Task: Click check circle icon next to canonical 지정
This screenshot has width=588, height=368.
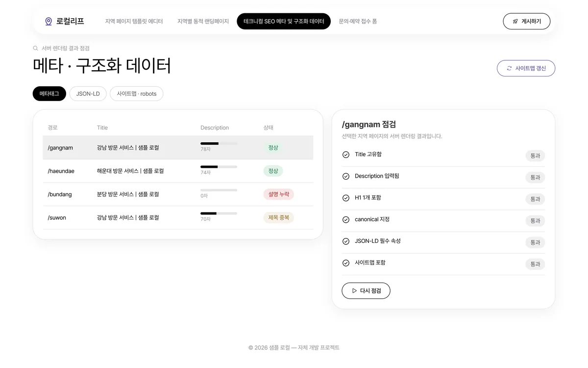Action: (346, 219)
